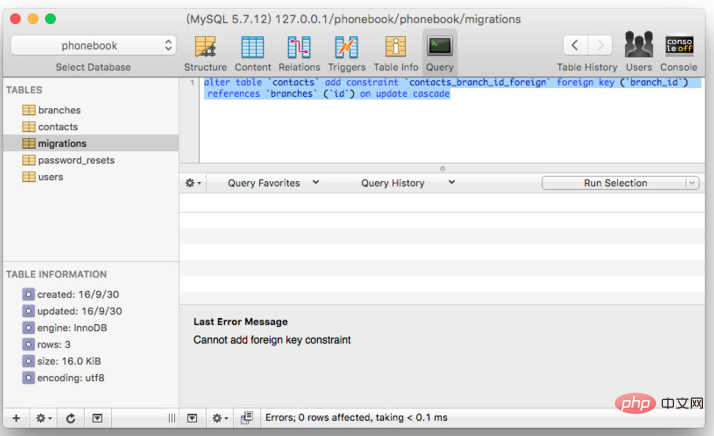Go forward in Table History
This screenshot has height=436, width=714.
tap(600, 45)
